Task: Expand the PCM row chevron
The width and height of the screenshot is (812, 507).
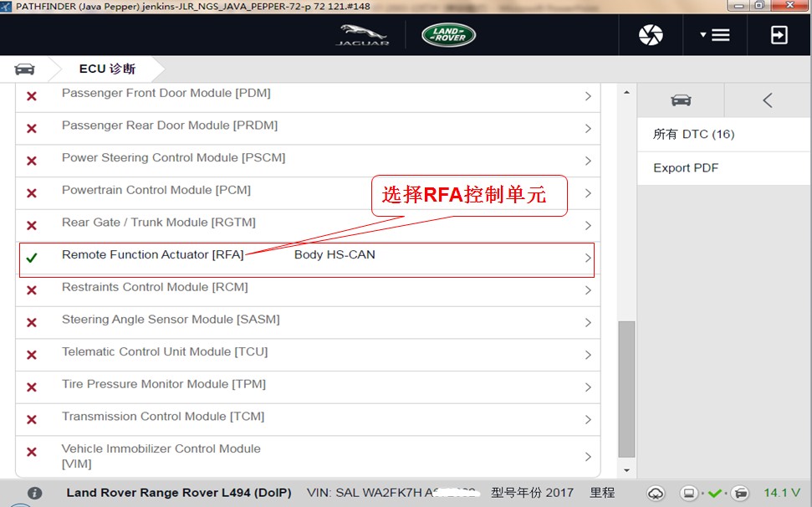Action: click(x=588, y=193)
